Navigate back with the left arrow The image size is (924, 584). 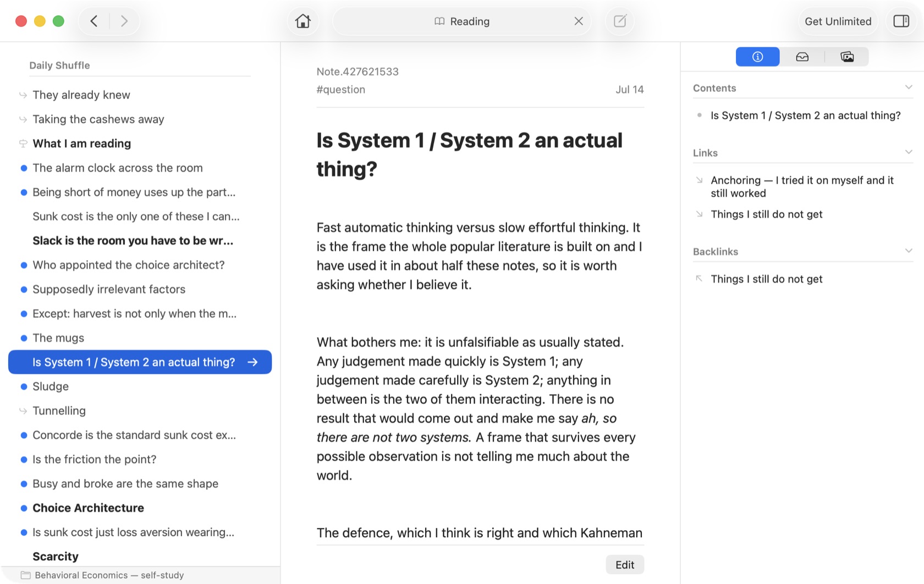click(x=94, y=21)
